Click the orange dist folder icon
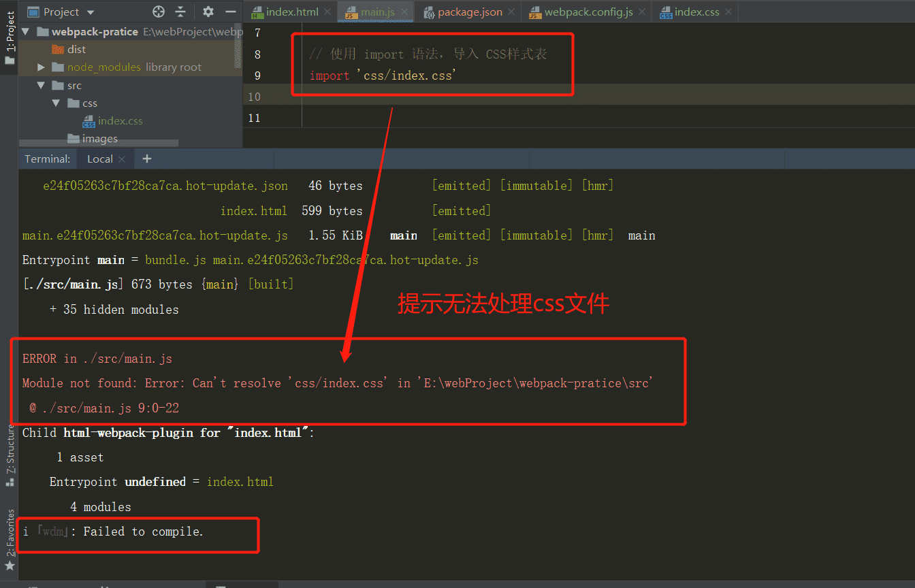The height and width of the screenshot is (588, 915). [x=58, y=49]
